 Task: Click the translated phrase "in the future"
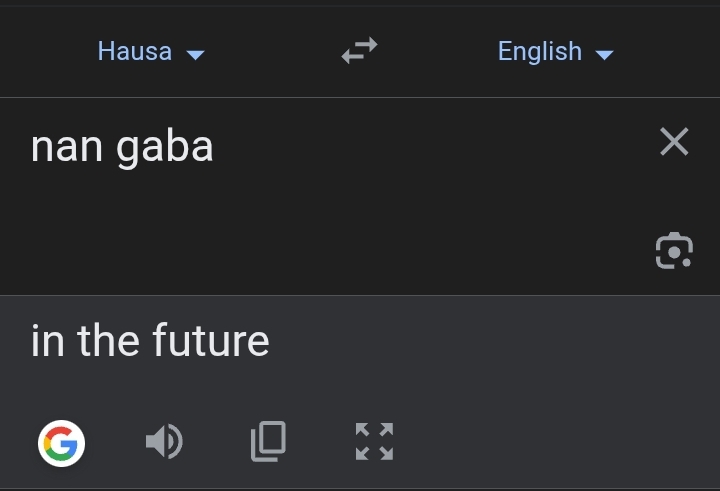(150, 341)
